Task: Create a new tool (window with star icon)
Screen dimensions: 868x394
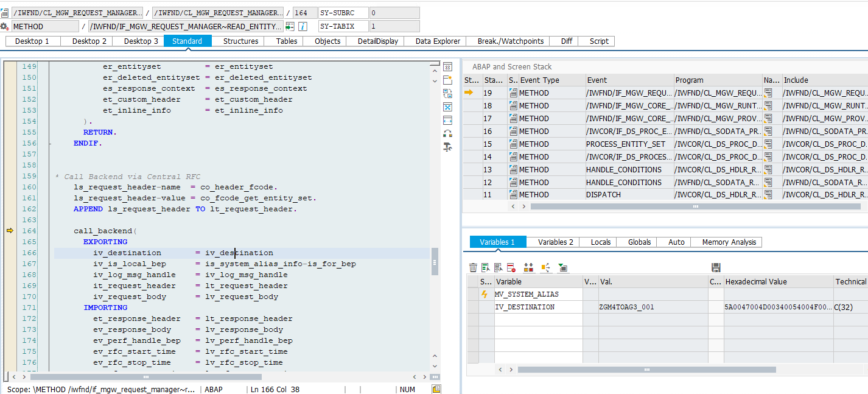Action: 447,79
